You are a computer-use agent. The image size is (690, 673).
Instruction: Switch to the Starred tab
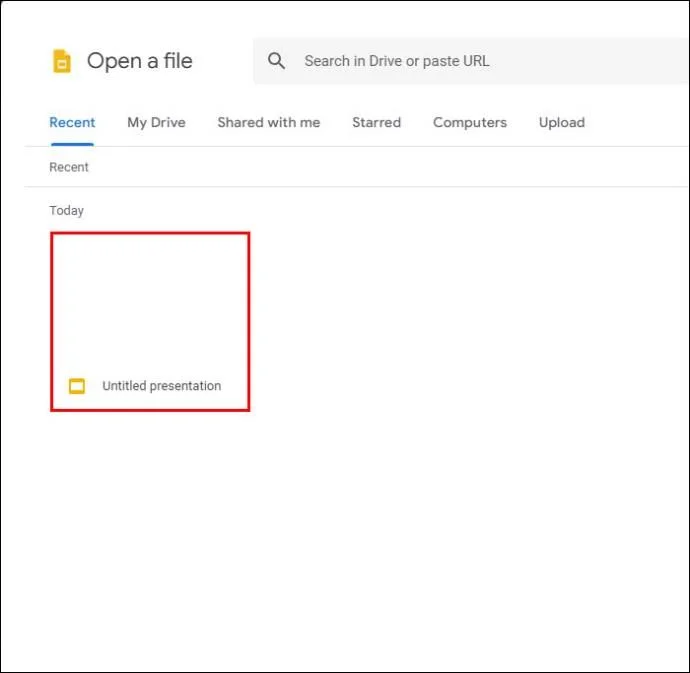[x=377, y=122]
